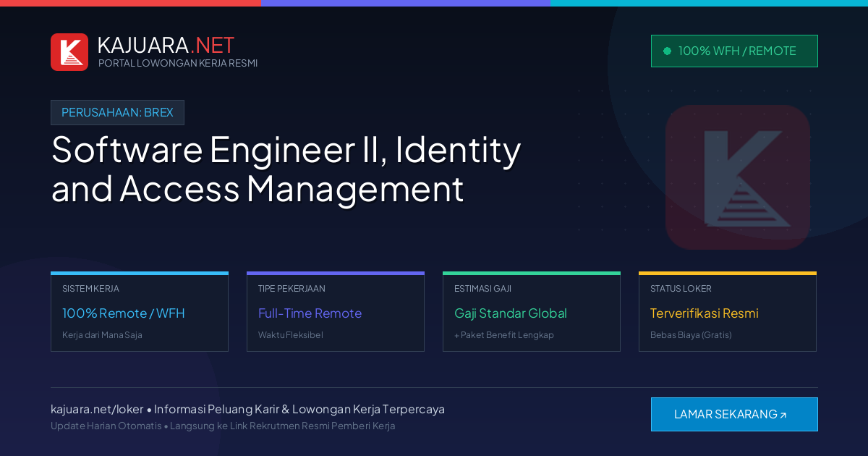Click the 'STATUS LOKER' card label

681,288
